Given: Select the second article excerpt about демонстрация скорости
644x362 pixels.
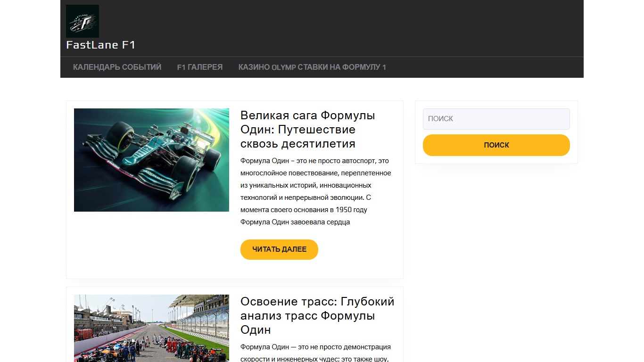Looking at the screenshot, I should (x=316, y=353).
